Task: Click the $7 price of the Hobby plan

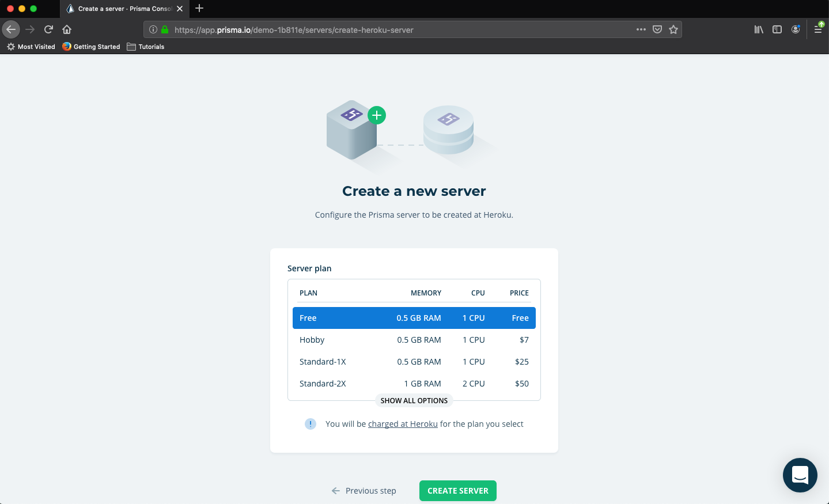Action: 524,340
